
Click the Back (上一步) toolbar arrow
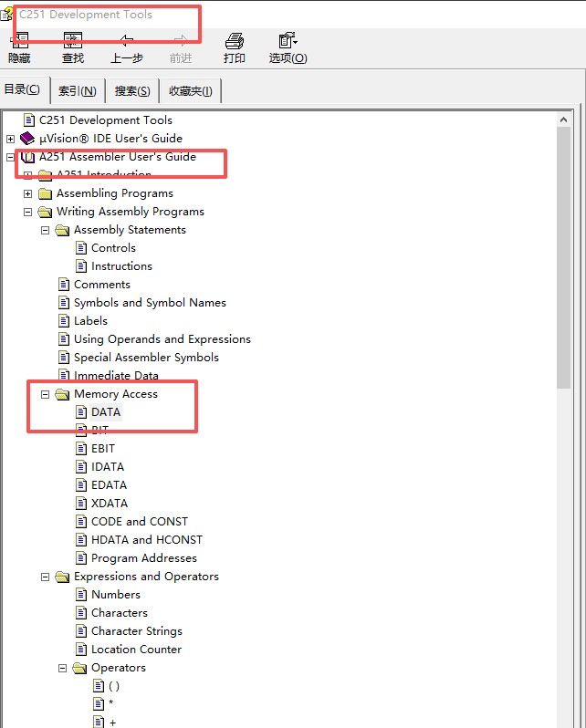[x=126, y=41]
